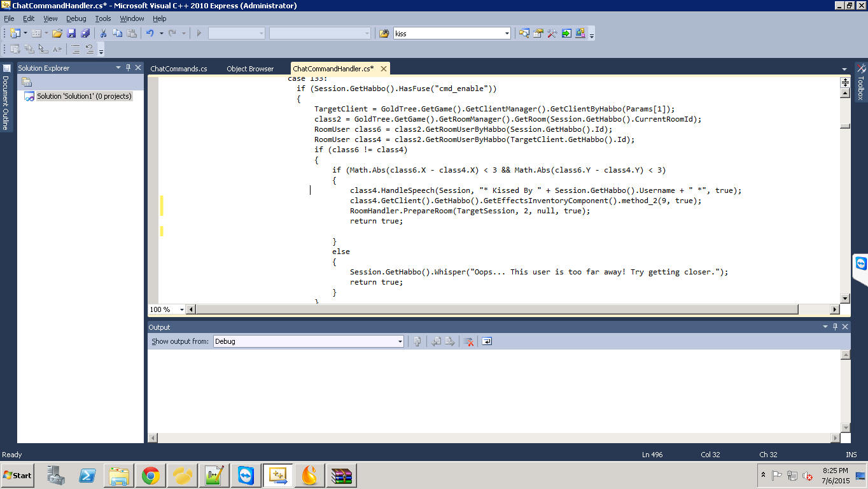Click the Extension Manager toolbar icon
Screen dimensions: 868x489
tap(580, 33)
